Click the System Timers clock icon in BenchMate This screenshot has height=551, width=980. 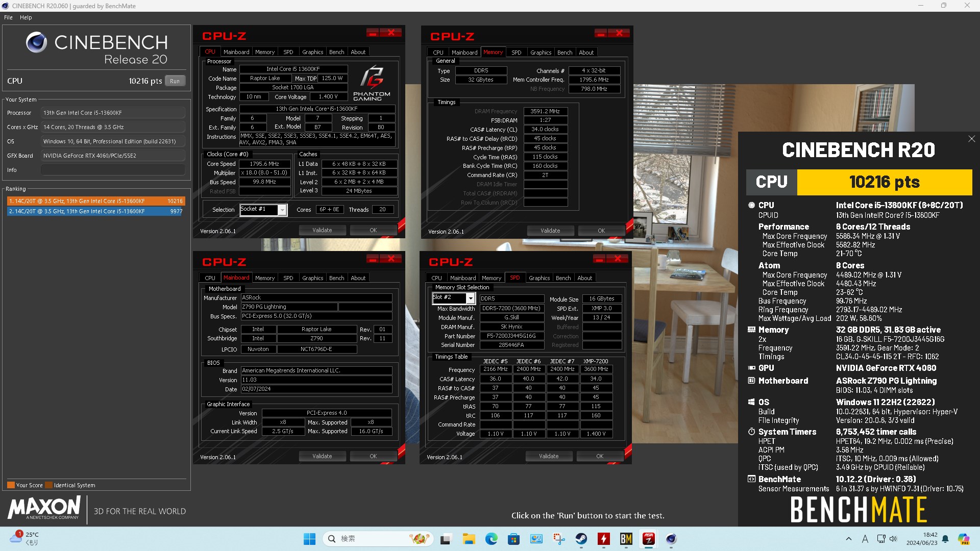[x=751, y=432]
